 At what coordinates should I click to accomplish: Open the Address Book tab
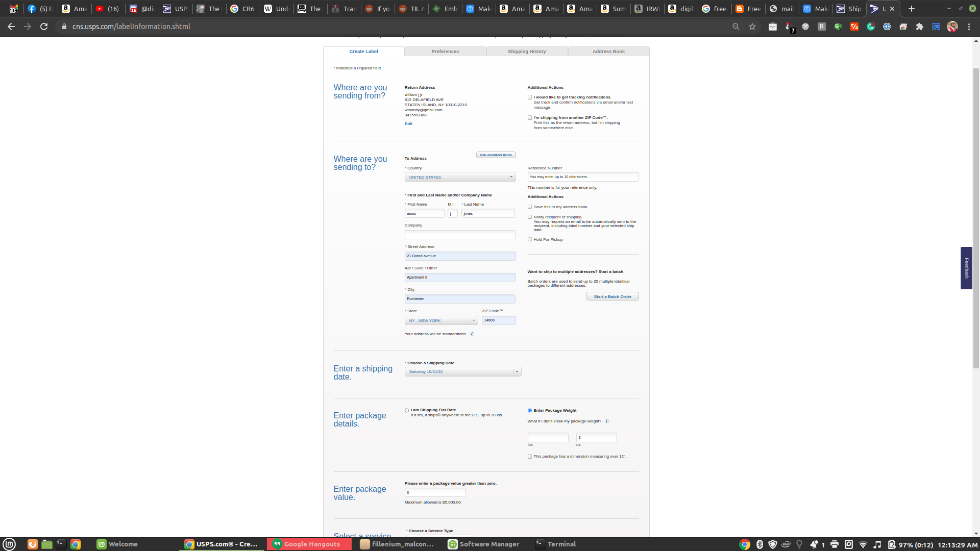pyautogui.click(x=608, y=52)
